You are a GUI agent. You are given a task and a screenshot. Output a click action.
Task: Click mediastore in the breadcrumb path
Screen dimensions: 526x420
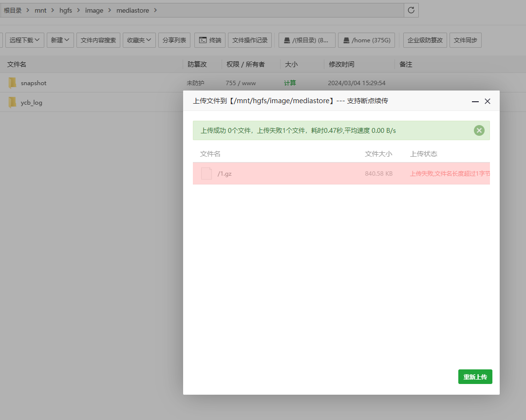132,10
